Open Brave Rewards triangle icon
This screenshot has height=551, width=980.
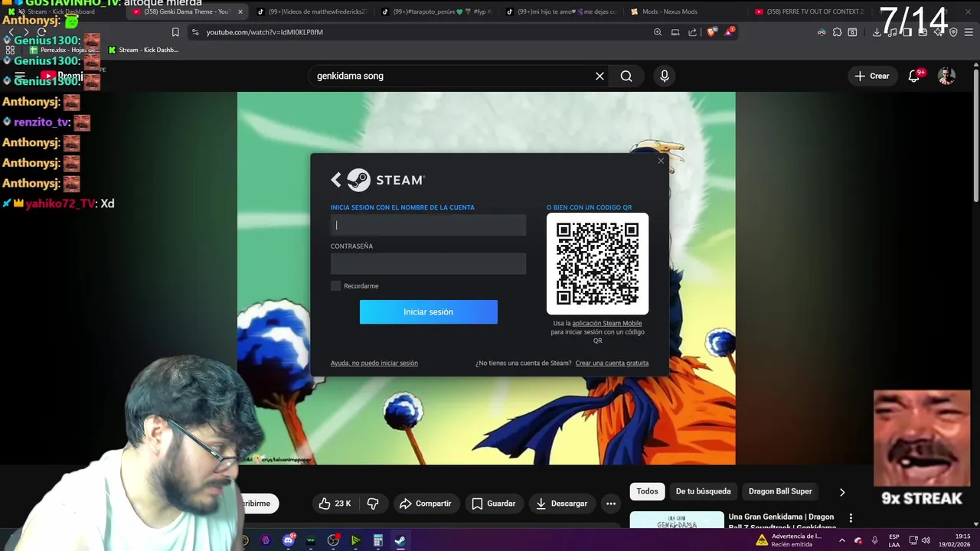tap(730, 32)
